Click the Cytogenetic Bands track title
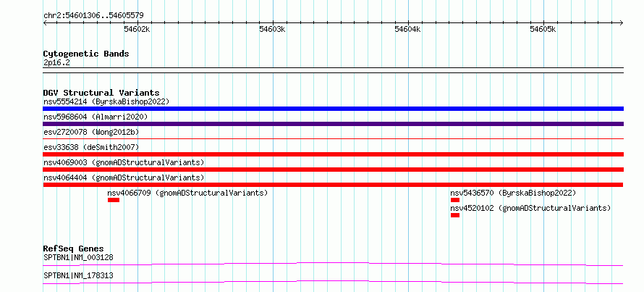The image size is (644, 292). (86, 54)
